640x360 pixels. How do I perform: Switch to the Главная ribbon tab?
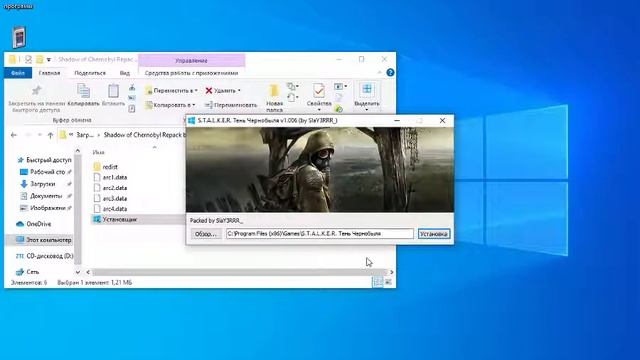pyautogui.click(x=49, y=73)
